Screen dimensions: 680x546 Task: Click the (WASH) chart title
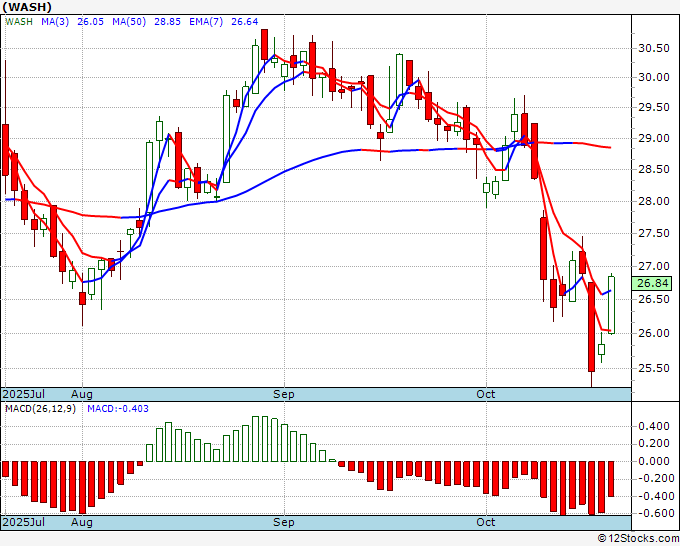tap(27, 7)
